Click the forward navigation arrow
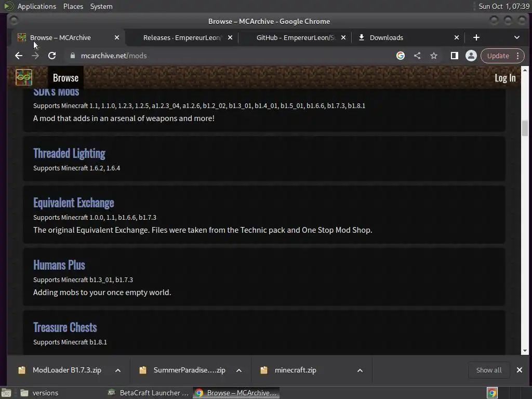This screenshot has height=399, width=532. [35, 56]
